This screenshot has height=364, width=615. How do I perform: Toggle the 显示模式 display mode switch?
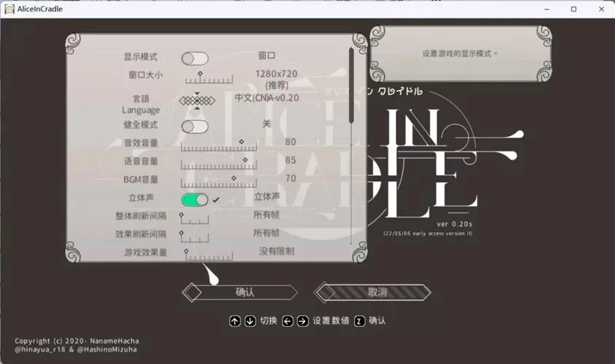click(x=195, y=59)
